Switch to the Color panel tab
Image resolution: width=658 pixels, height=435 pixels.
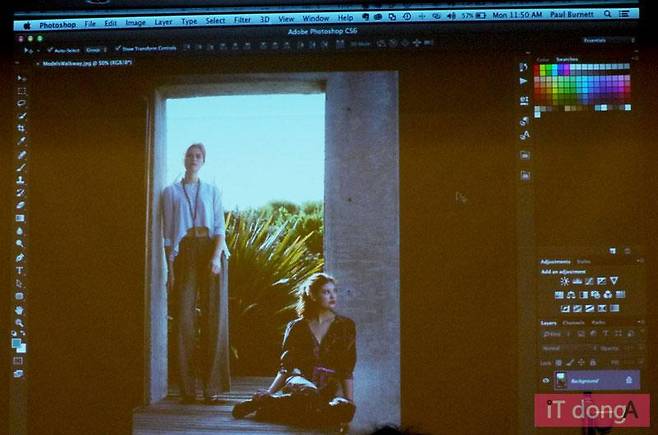[x=543, y=60]
